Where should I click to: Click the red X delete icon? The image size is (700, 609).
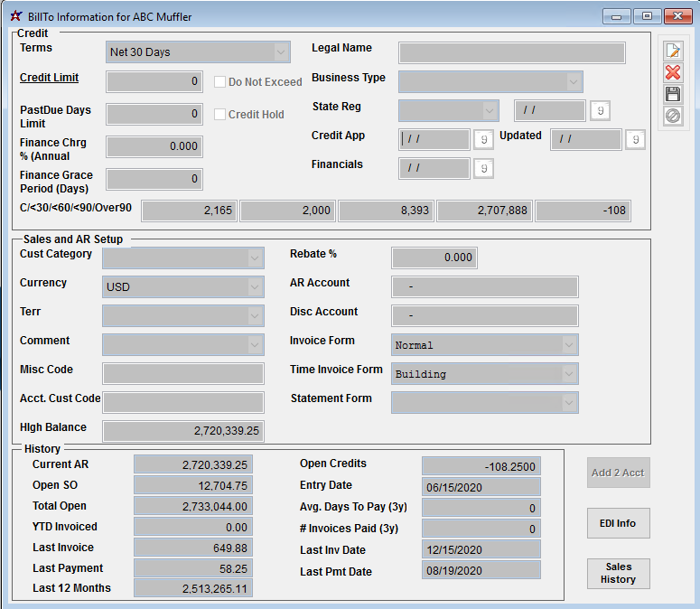[672, 72]
